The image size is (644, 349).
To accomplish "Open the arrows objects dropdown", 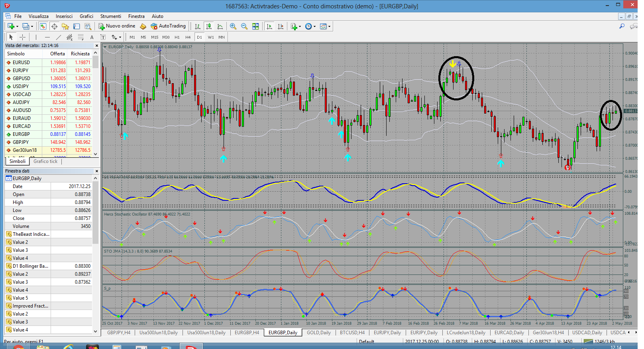I will [x=120, y=37].
